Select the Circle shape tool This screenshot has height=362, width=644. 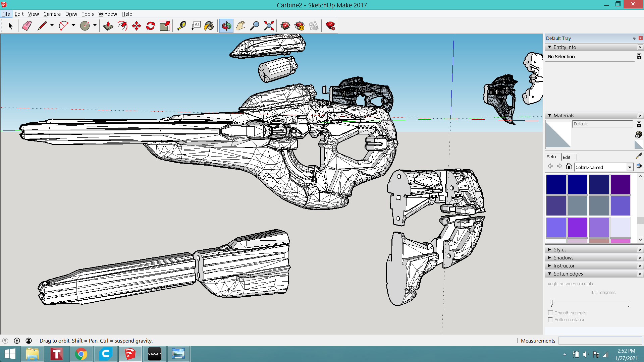[x=85, y=26]
